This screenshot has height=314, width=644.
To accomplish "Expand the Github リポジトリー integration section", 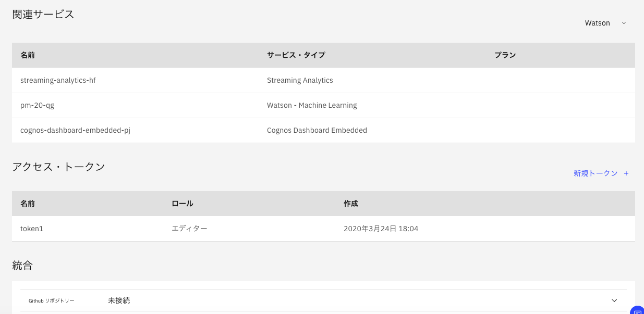I will click(614, 300).
